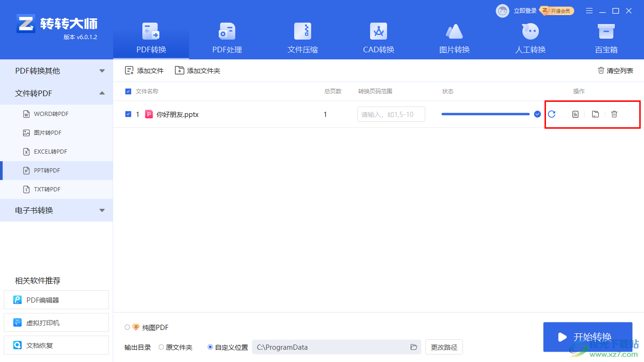Open the 人工转换 tab
The height and width of the screenshot is (362, 644).
pyautogui.click(x=530, y=38)
